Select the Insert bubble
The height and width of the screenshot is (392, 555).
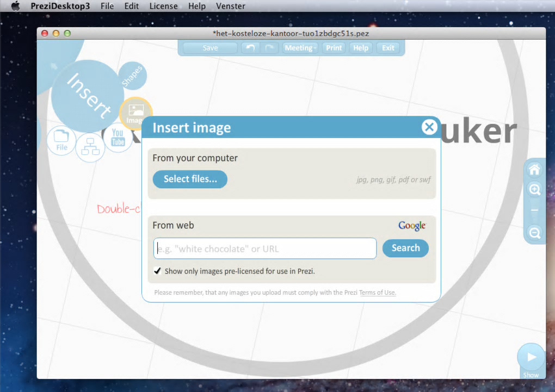pyautogui.click(x=87, y=96)
